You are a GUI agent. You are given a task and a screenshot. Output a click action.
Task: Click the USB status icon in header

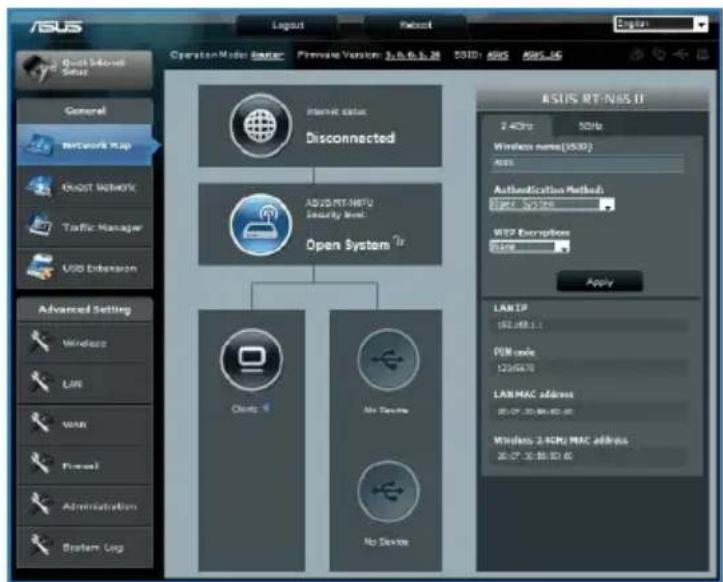pos(681,55)
